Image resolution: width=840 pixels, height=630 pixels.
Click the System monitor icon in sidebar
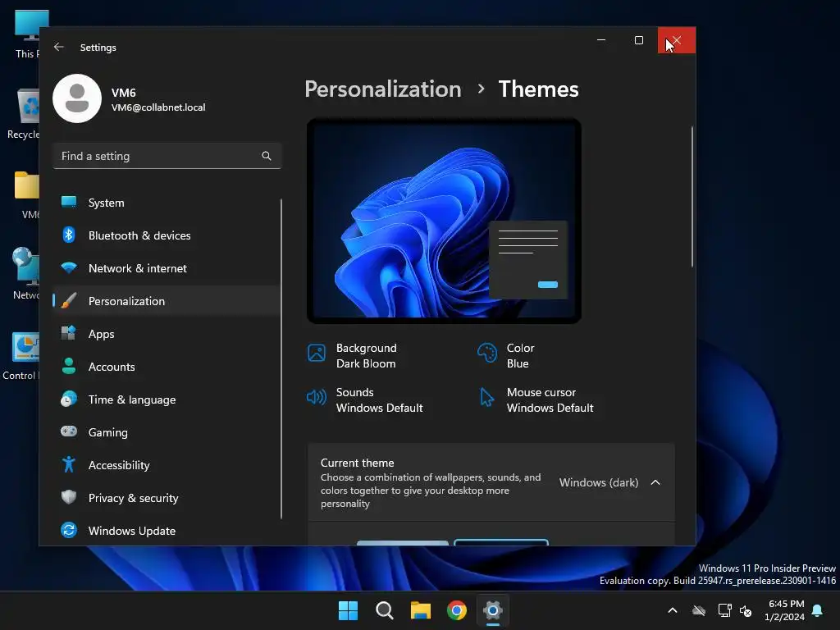(x=69, y=202)
